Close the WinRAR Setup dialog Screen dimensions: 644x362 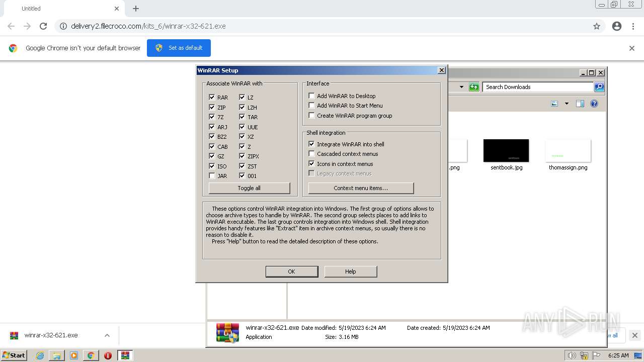441,70
